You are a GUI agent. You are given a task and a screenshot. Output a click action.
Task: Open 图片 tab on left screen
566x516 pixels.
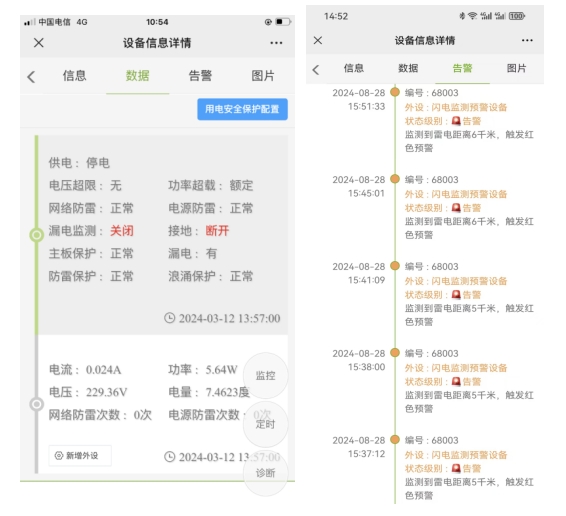point(263,76)
